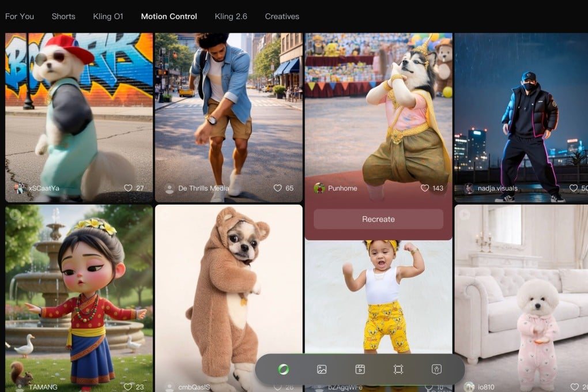
Task: Open the Creatives tab
Action: pos(282,16)
